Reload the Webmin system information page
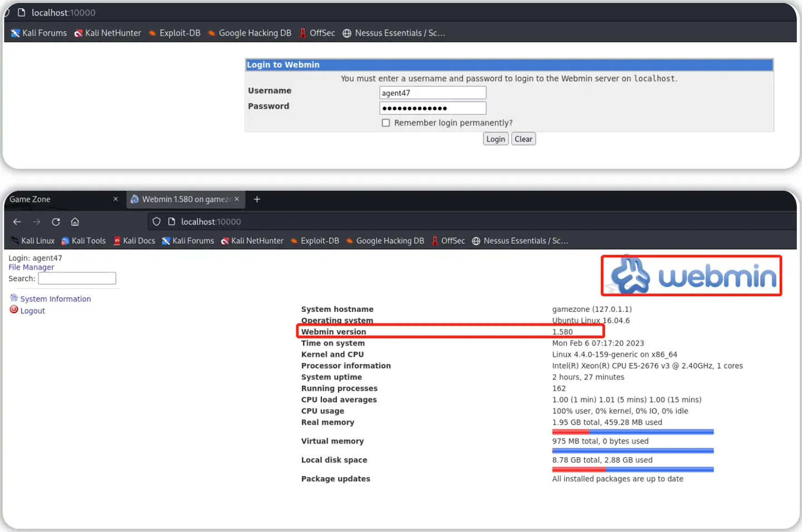 click(56, 222)
